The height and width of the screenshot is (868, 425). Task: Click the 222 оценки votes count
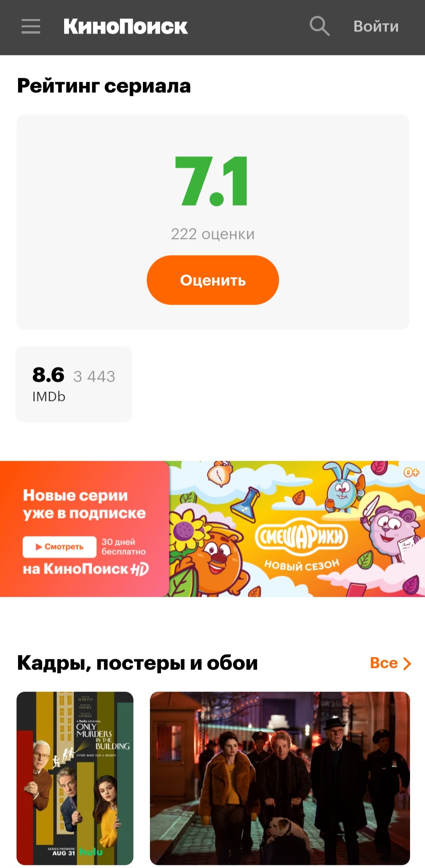point(213,234)
